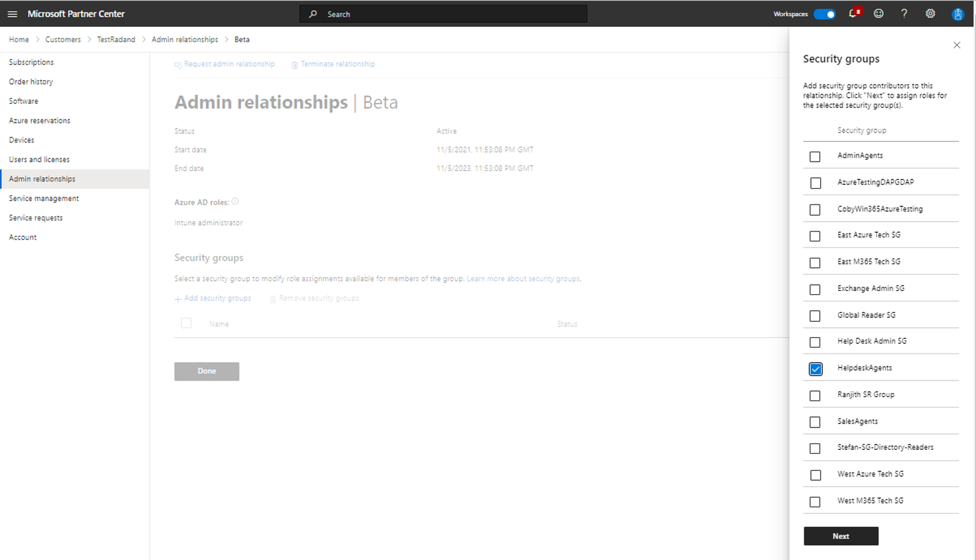
Task: Click Remove security groups
Action: (319, 298)
